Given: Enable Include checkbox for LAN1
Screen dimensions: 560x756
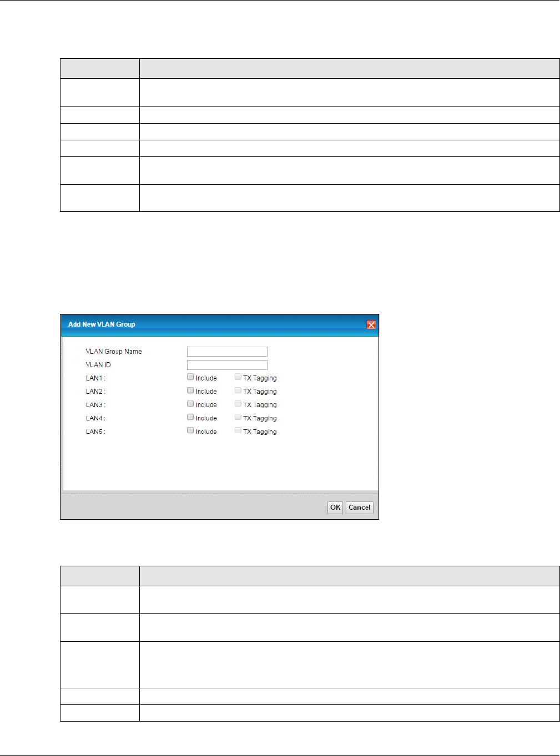Looking at the screenshot, I should tap(190, 377).
